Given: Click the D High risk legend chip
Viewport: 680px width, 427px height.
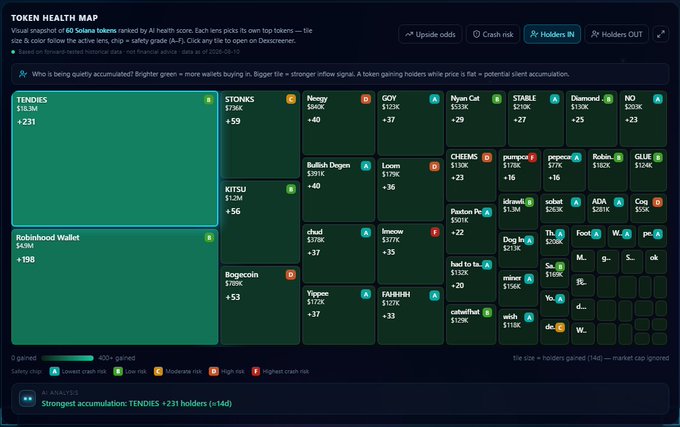Looking at the screenshot, I should coord(213,372).
